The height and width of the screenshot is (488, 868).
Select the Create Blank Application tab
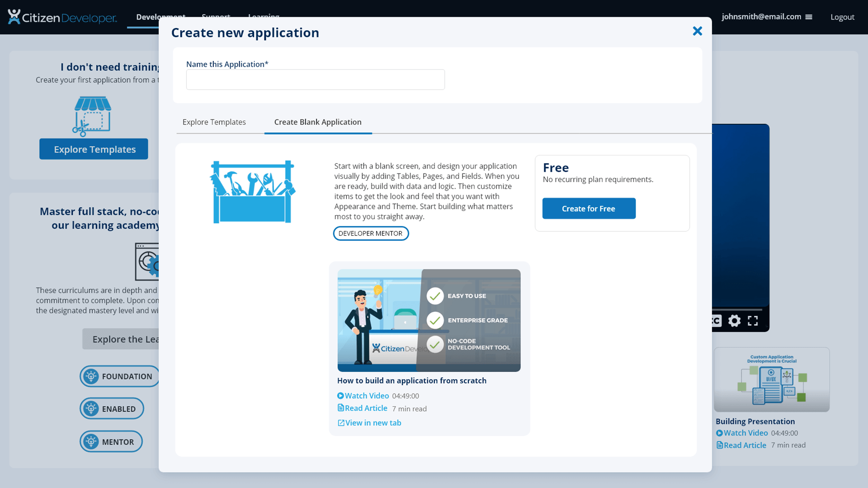click(x=317, y=122)
